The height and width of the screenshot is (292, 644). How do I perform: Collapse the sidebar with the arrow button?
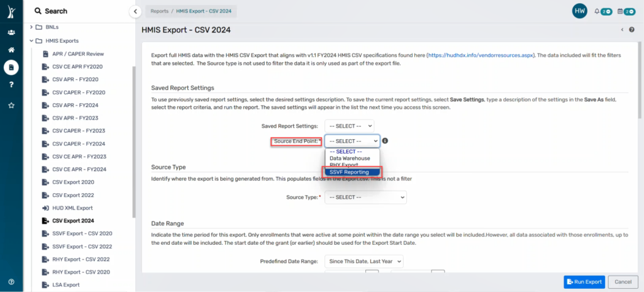coord(135,11)
